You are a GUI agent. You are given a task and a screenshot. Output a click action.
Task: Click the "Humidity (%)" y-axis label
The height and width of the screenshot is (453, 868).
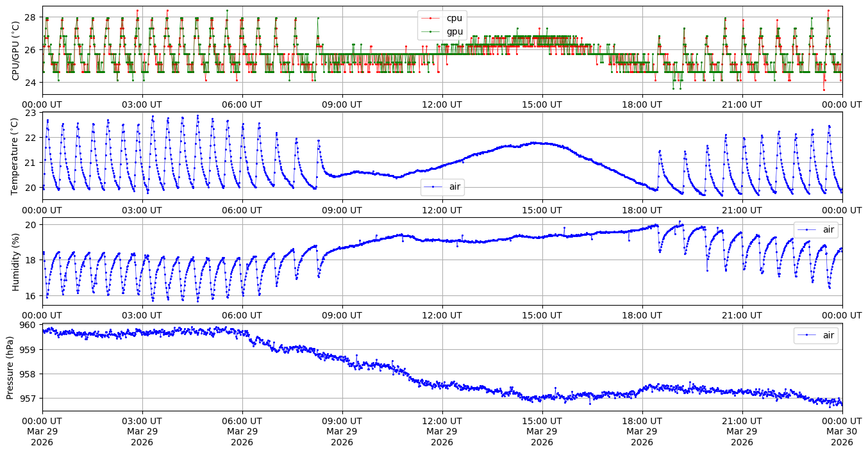click(16, 261)
